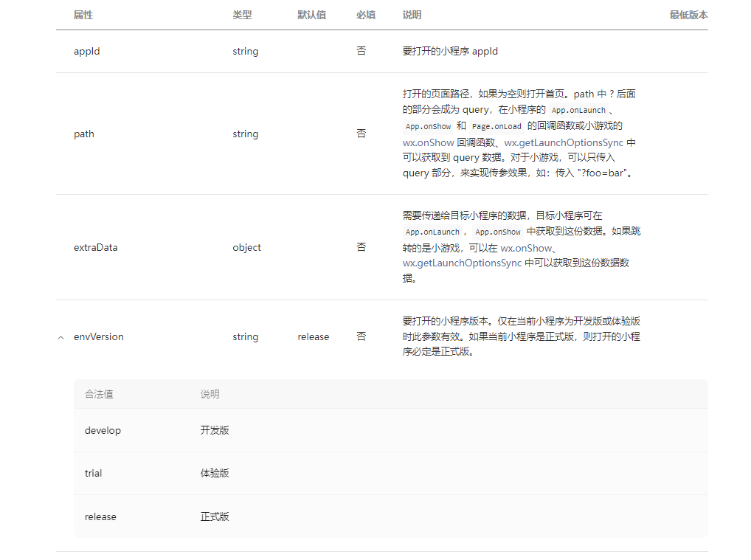Collapse the envVersion row chevron
The width and height of the screenshot is (751, 560).
(x=60, y=338)
